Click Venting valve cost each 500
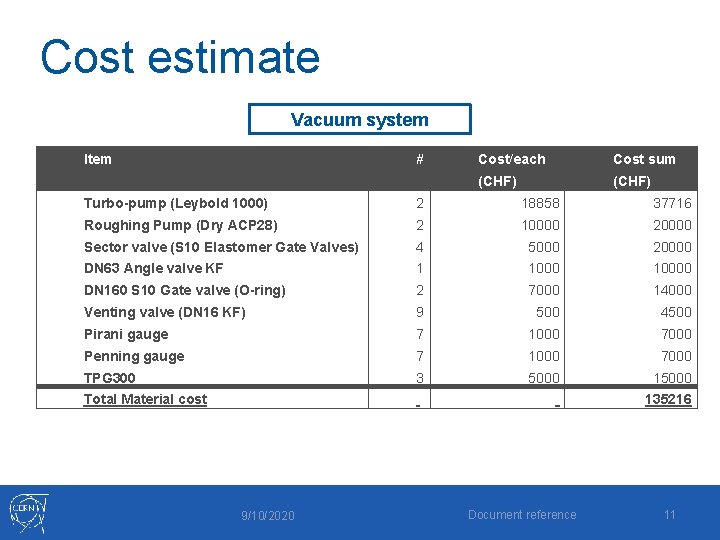Viewport: 720px width, 540px height. (x=548, y=313)
